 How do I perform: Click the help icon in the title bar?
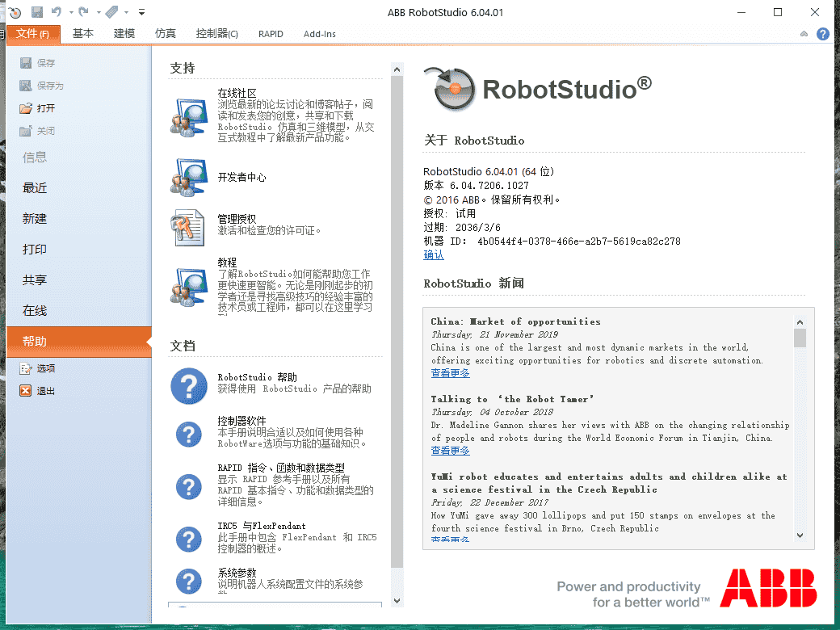pyautogui.click(x=822, y=33)
